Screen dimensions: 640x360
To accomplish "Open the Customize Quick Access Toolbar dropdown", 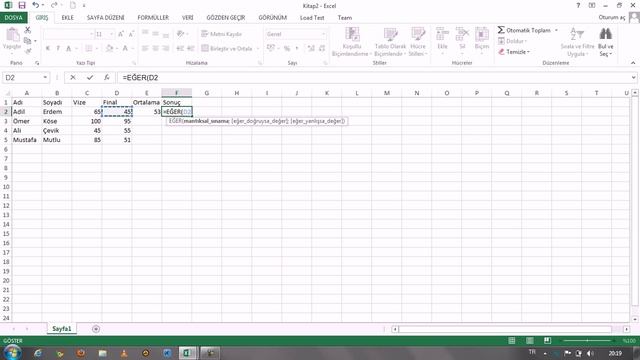I will (x=84, y=5).
